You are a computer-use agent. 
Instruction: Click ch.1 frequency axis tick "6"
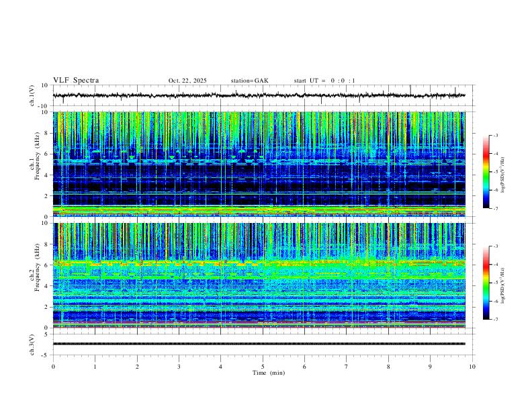[x=46, y=154]
